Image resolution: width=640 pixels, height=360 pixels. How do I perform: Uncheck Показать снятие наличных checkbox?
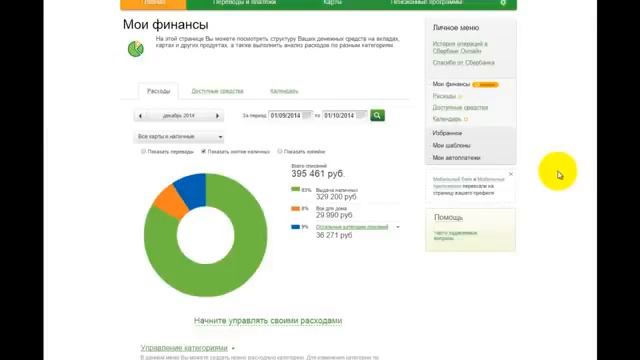coord(203,151)
